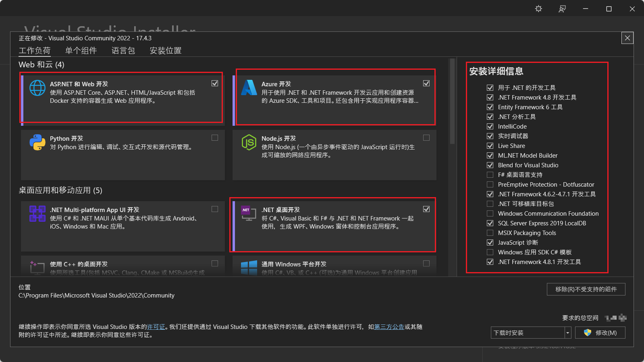This screenshot has height=362, width=644.
Task: Check the Node.js 开发 workload checkbox
Action: 426,137
